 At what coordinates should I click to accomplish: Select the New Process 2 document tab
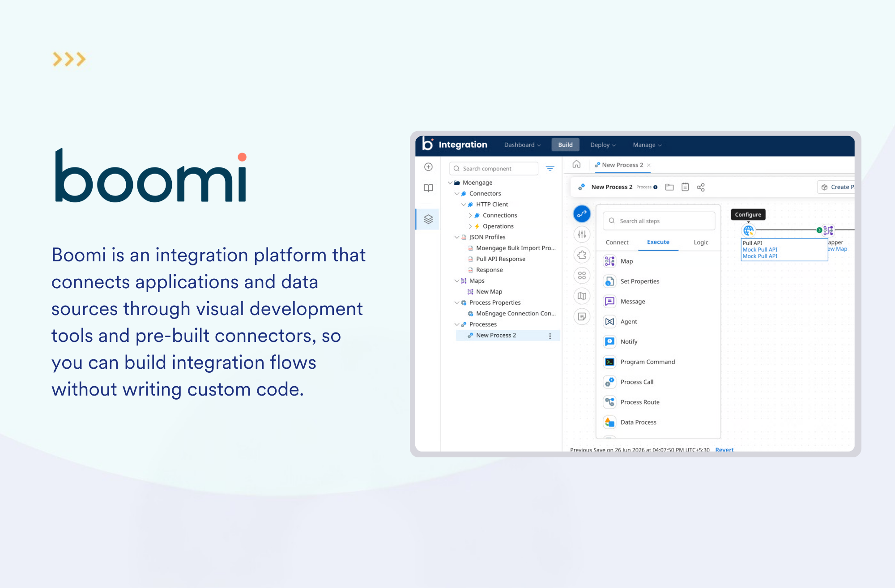click(622, 165)
